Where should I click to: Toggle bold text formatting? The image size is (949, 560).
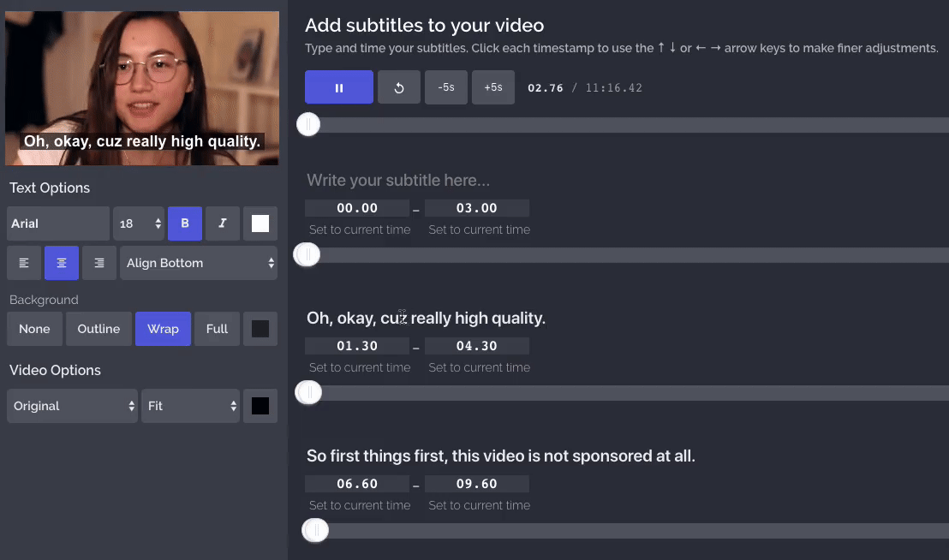[x=185, y=223]
